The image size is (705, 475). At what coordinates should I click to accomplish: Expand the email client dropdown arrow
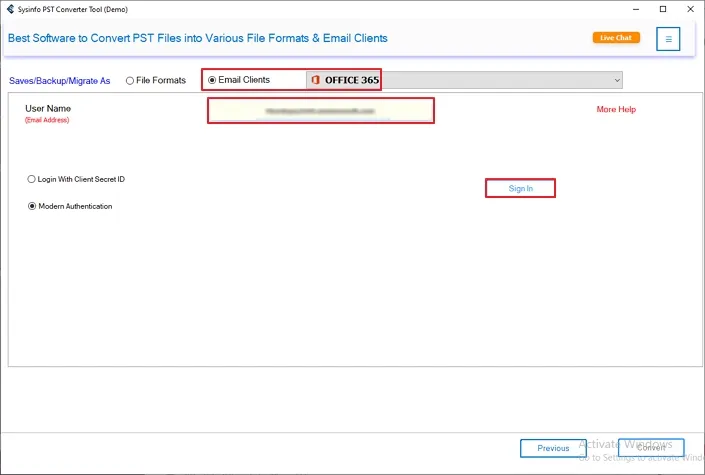tap(617, 80)
